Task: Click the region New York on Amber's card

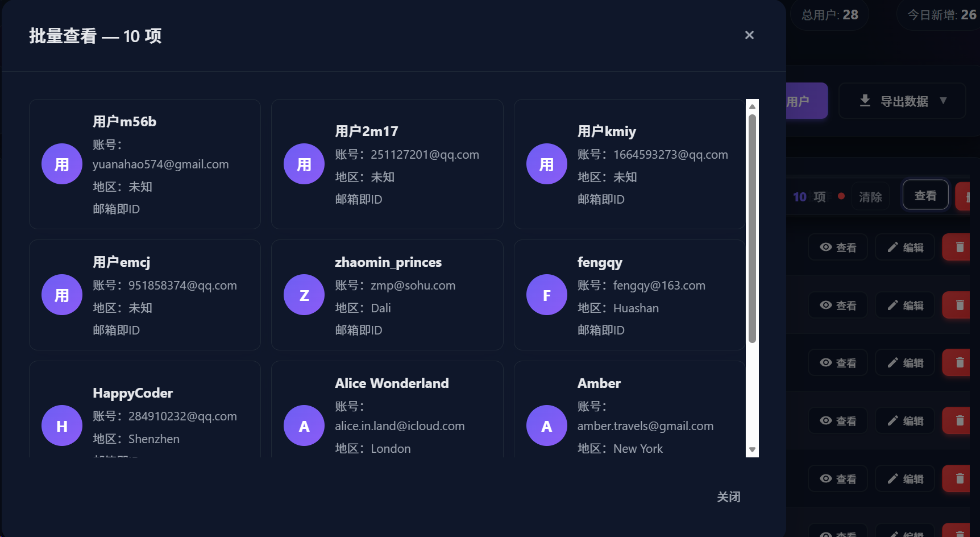Action: (638, 448)
